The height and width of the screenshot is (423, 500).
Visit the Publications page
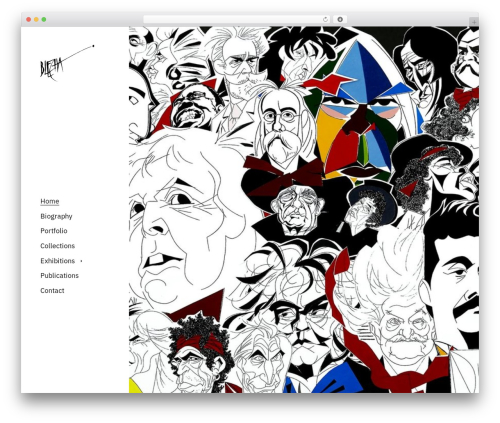click(x=59, y=276)
